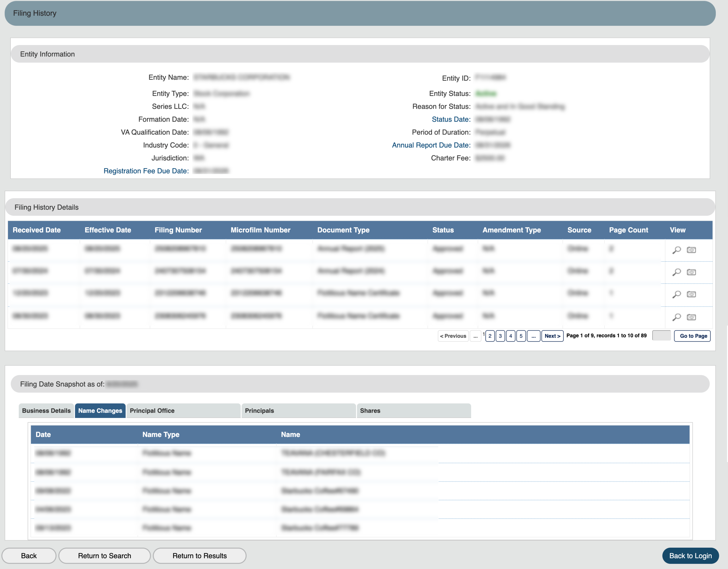Sort by Effective Date column header

(x=108, y=230)
